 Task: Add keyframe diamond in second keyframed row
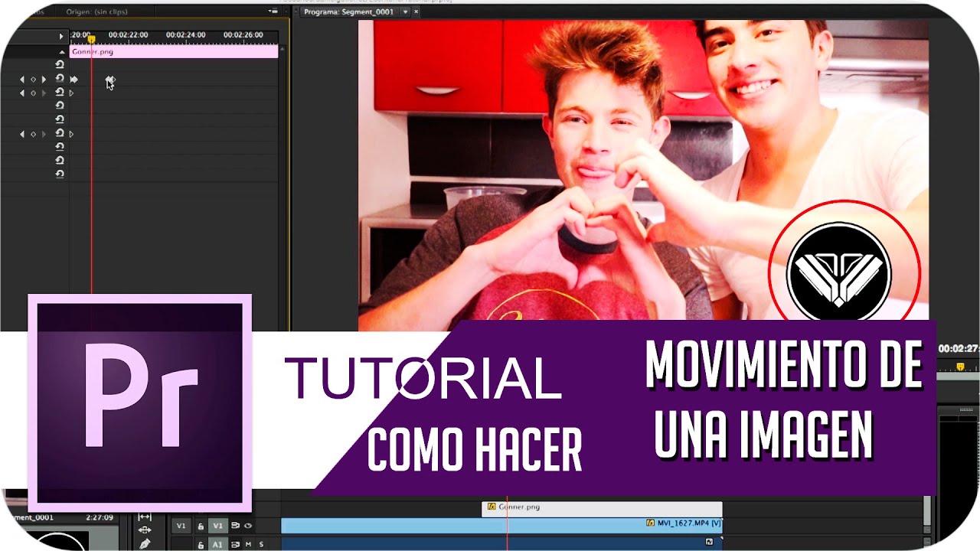pyautogui.click(x=33, y=93)
